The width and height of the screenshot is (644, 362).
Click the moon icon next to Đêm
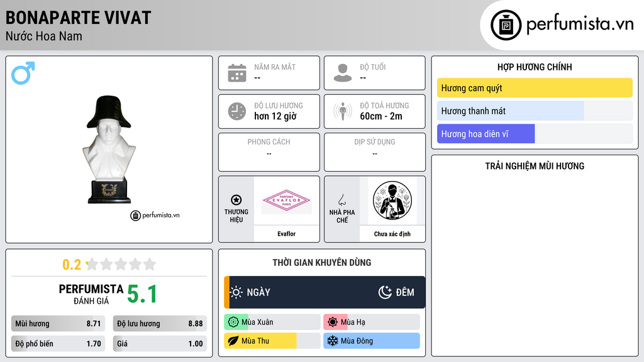385,292
